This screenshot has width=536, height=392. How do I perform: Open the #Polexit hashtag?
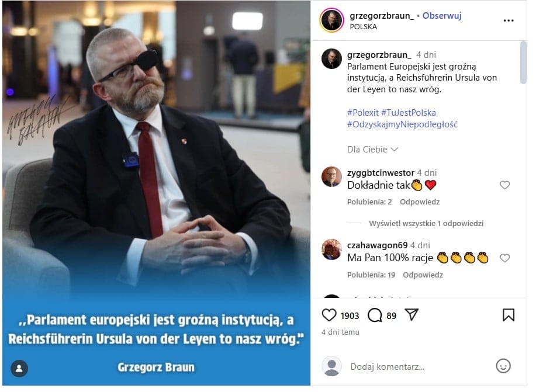[x=362, y=112]
